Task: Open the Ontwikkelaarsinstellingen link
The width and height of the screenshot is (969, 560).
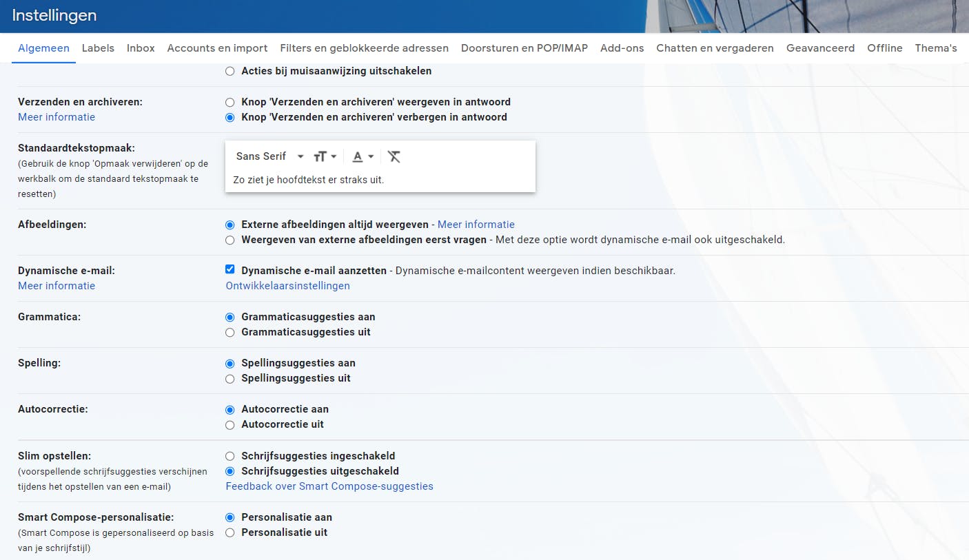Action: pos(288,286)
